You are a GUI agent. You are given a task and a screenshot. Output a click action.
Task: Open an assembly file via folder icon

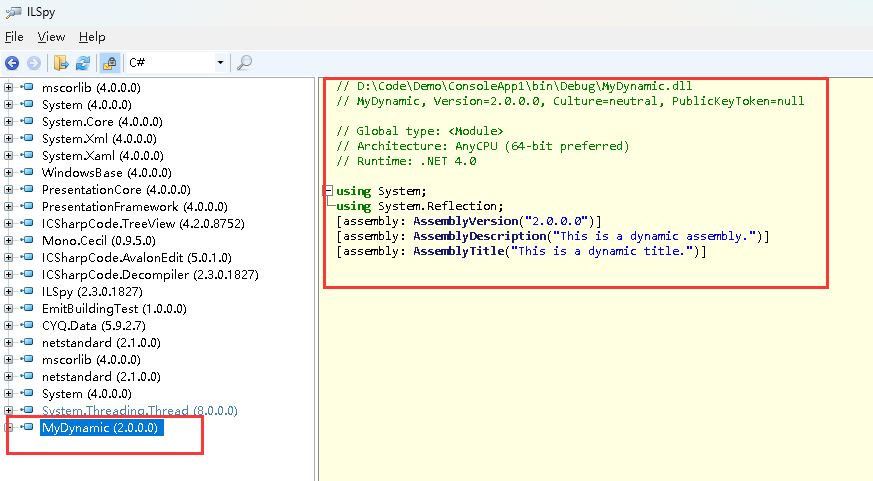point(61,63)
